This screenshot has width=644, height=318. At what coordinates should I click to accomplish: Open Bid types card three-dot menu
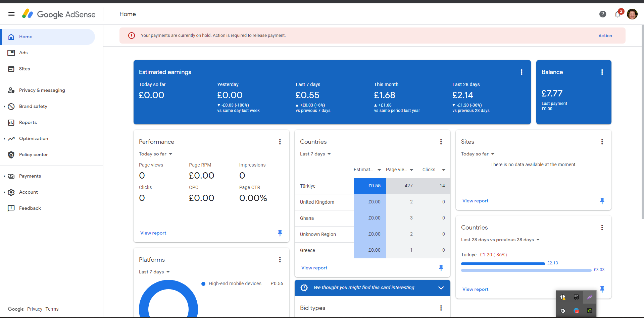[441, 308]
